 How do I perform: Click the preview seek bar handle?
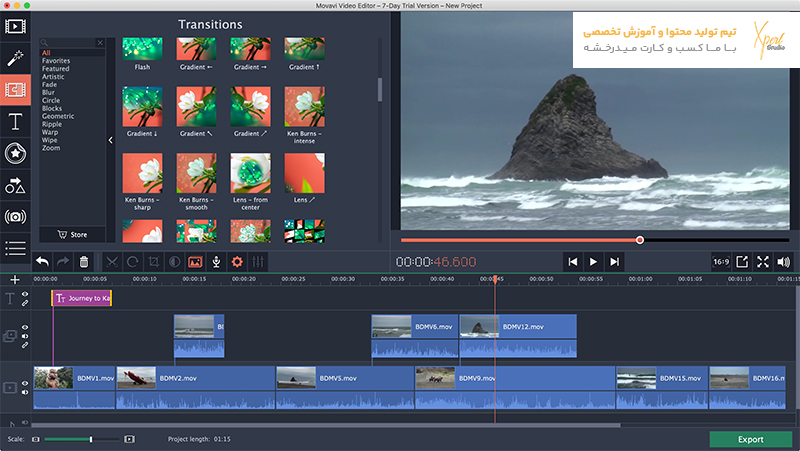point(640,240)
